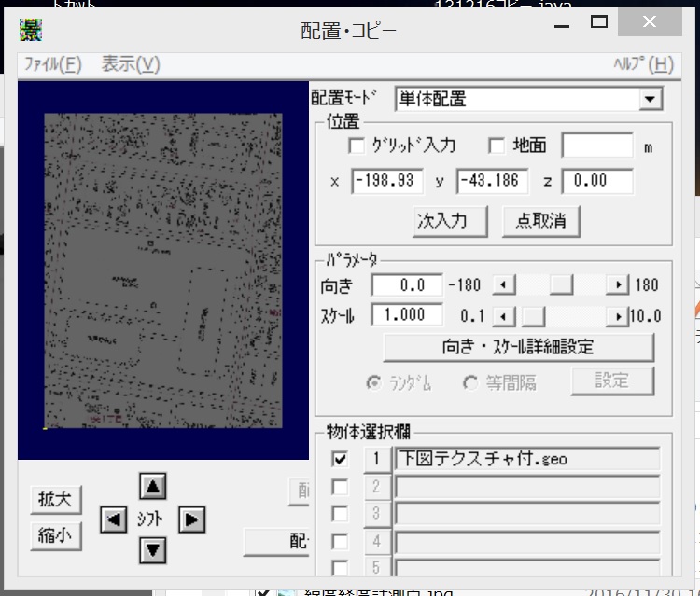Click the x coordinate field
Screen dimensions: 700x596
pyautogui.click(x=387, y=181)
